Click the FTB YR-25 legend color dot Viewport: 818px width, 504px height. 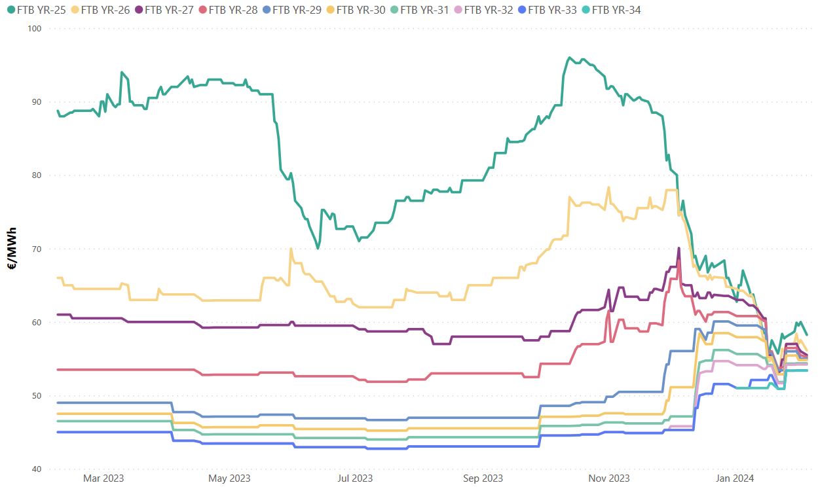pyautogui.click(x=10, y=10)
